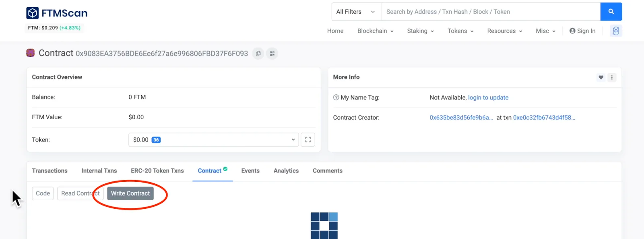This screenshot has width=644, height=239.
Task: Switch to the Internal Txns tab
Action: tap(99, 171)
